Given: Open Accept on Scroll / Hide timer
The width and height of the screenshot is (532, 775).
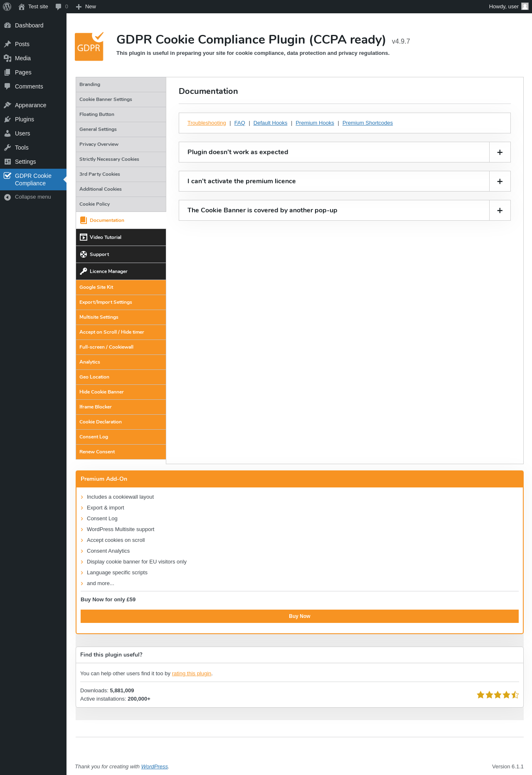Looking at the screenshot, I should coord(121,332).
